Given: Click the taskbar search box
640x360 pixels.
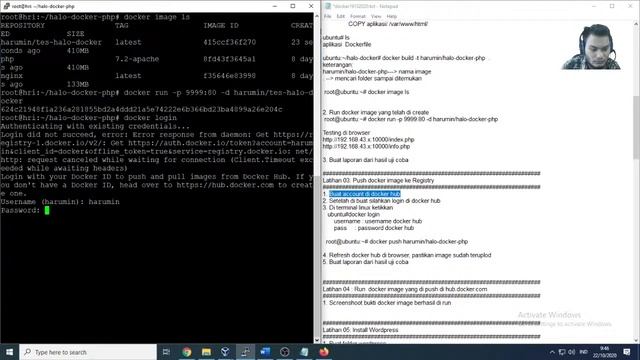Looking at the screenshot, I should (x=88, y=352).
